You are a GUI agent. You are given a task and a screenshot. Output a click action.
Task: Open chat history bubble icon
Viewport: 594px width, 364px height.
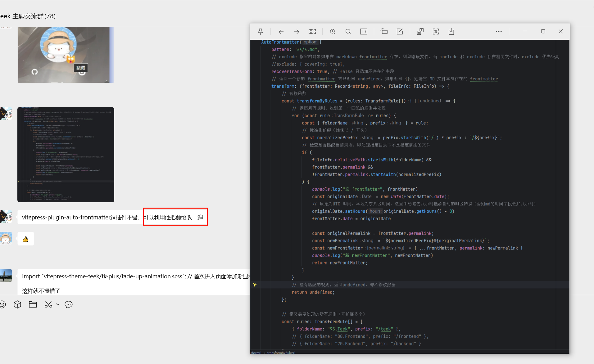coord(69,304)
